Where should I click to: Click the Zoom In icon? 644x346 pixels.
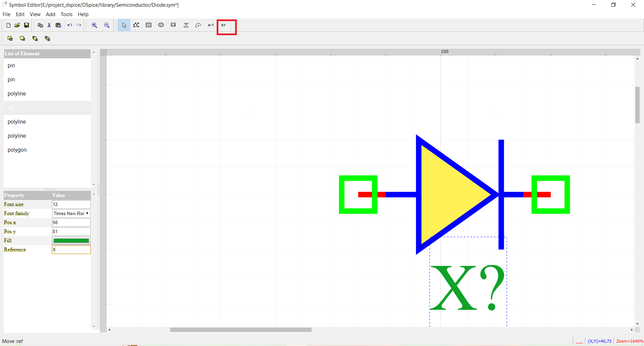94,25
